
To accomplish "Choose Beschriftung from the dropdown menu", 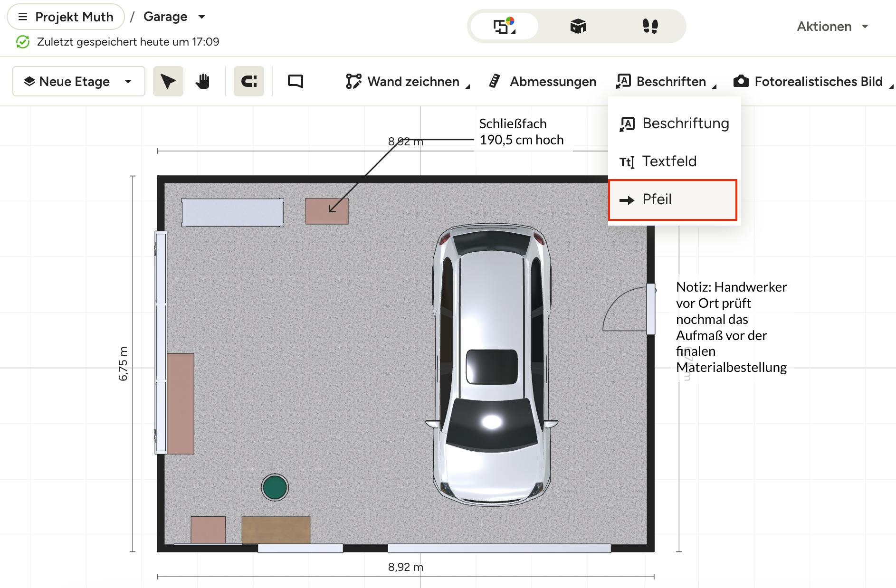I will point(674,123).
